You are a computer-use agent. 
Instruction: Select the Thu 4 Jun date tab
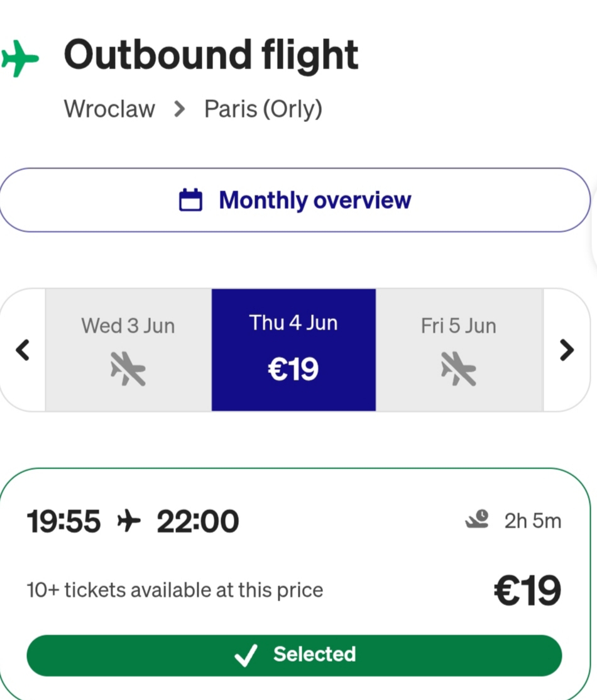pyautogui.click(x=293, y=350)
